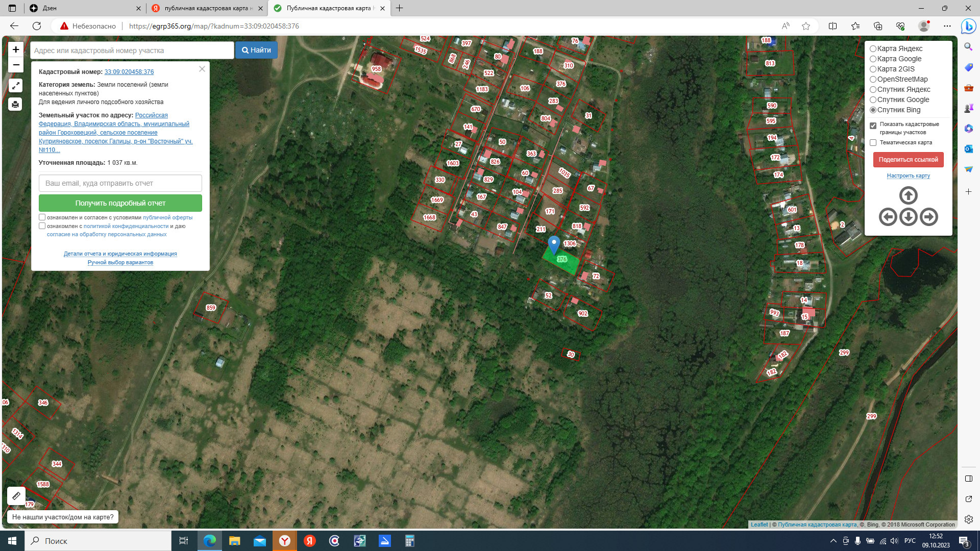
Task: Pan map left with arrow button
Action: [888, 217]
